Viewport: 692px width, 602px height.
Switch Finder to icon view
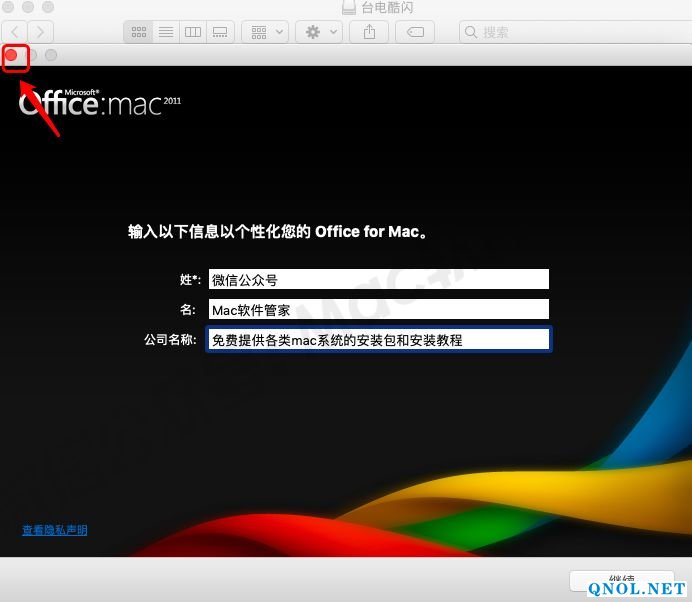pos(140,32)
